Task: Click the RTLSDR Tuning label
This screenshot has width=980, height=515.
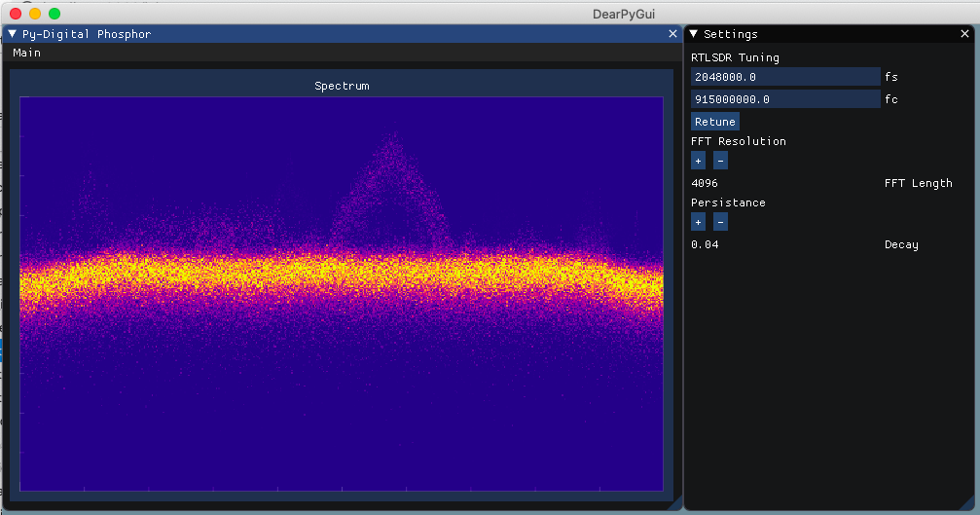Action: (x=735, y=57)
